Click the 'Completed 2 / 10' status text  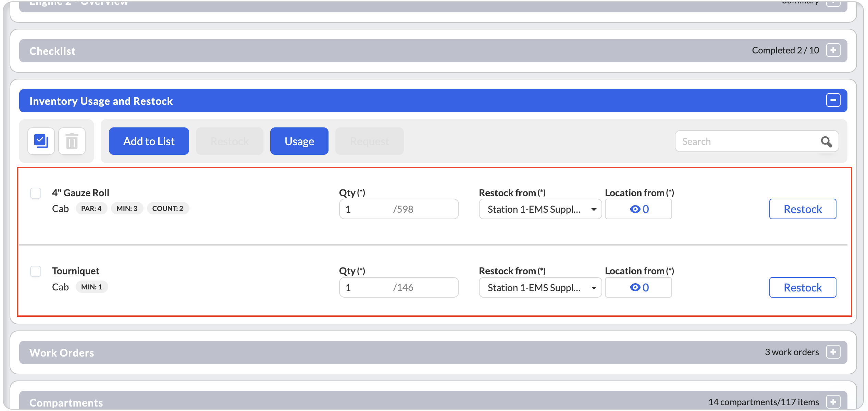785,50
